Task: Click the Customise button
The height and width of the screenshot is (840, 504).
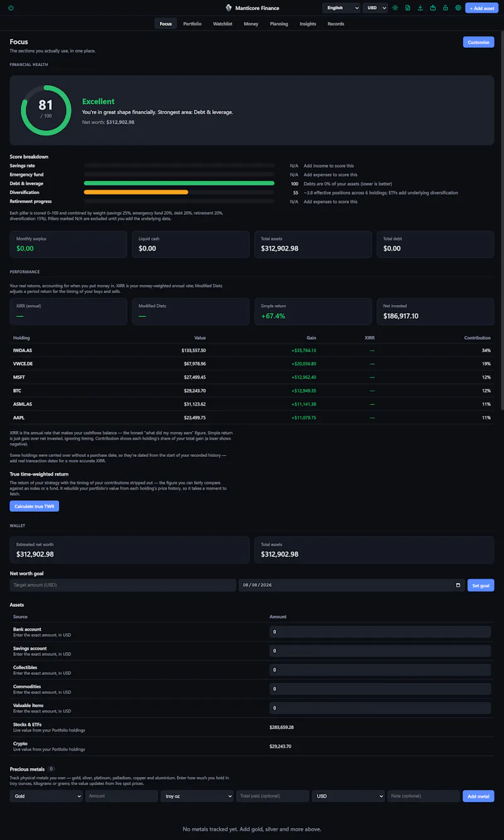Action: pyautogui.click(x=479, y=42)
